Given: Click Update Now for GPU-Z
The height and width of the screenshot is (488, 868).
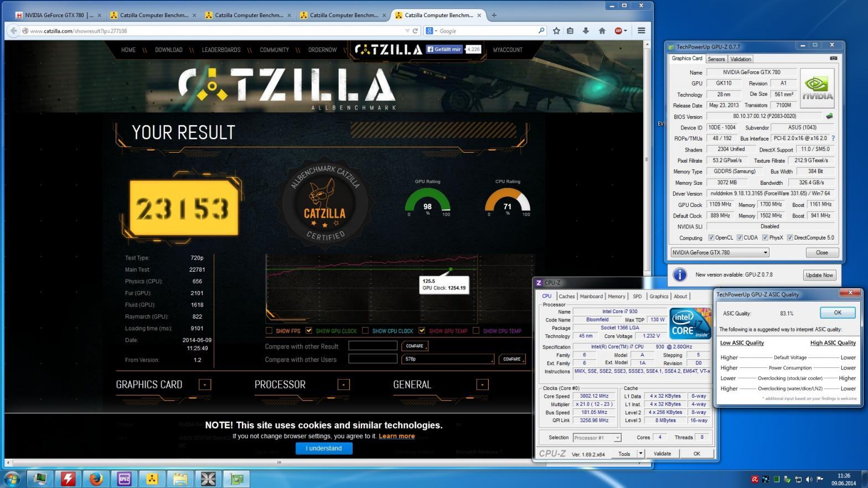Looking at the screenshot, I should pos(819,275).
